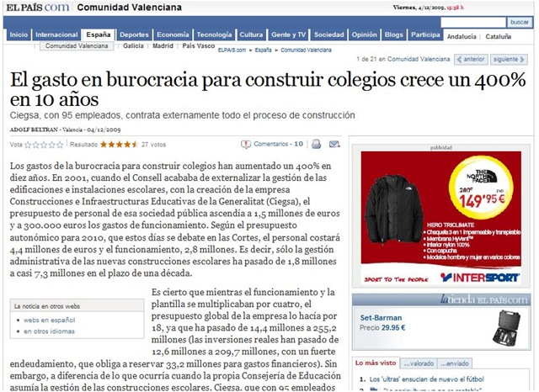Click the comments speech bubble icon
Screen dimensions: 539x392
[x=246, y=145]
